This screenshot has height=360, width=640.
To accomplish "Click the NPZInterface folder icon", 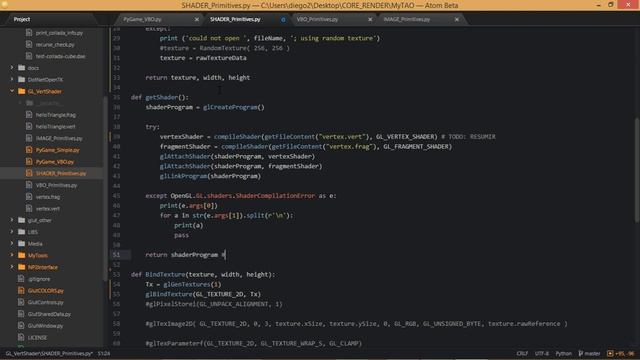I will pyautogui.click(x=22, y=267).
